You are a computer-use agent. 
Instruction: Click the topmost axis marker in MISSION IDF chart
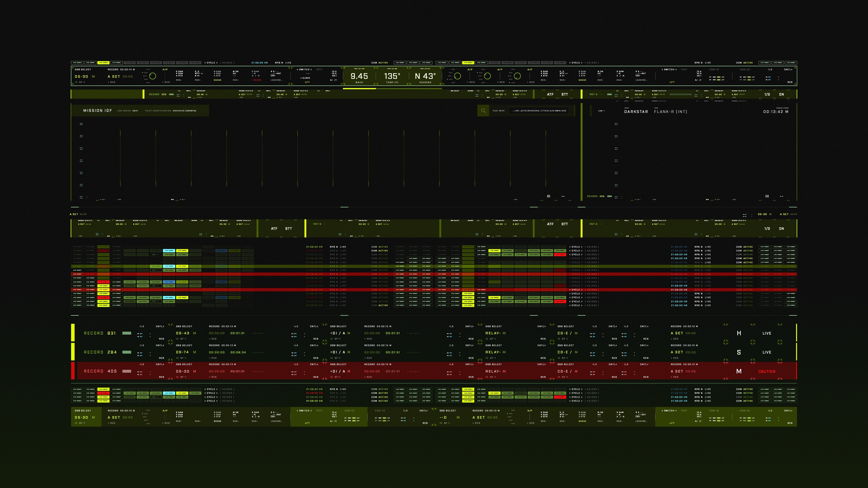(x=81, y=124)
